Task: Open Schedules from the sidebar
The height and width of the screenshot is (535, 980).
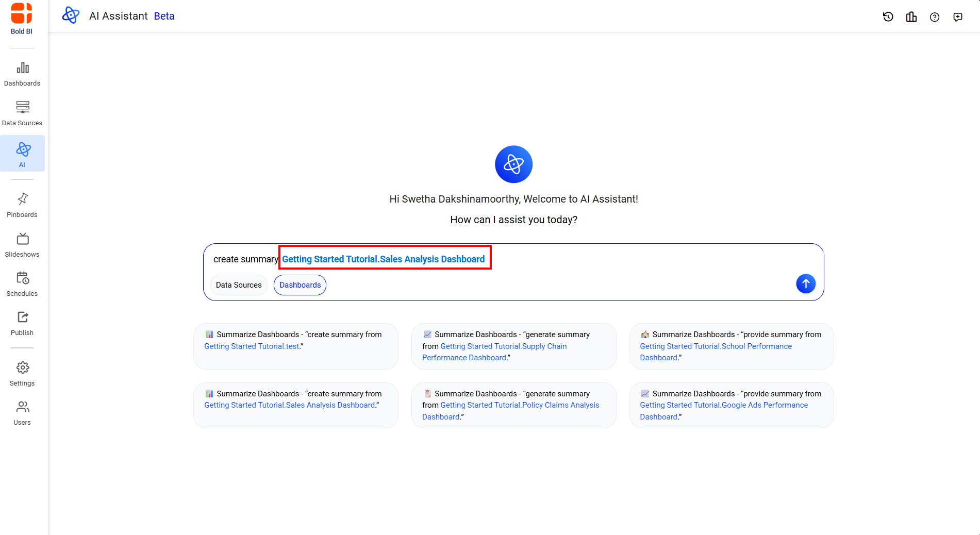Action: pos(22,284)
